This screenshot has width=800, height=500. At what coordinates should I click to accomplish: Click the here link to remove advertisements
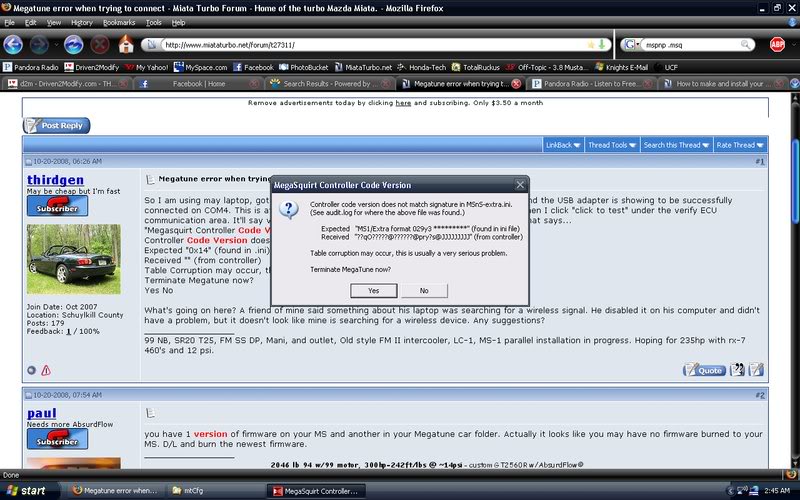click(403, 103)
